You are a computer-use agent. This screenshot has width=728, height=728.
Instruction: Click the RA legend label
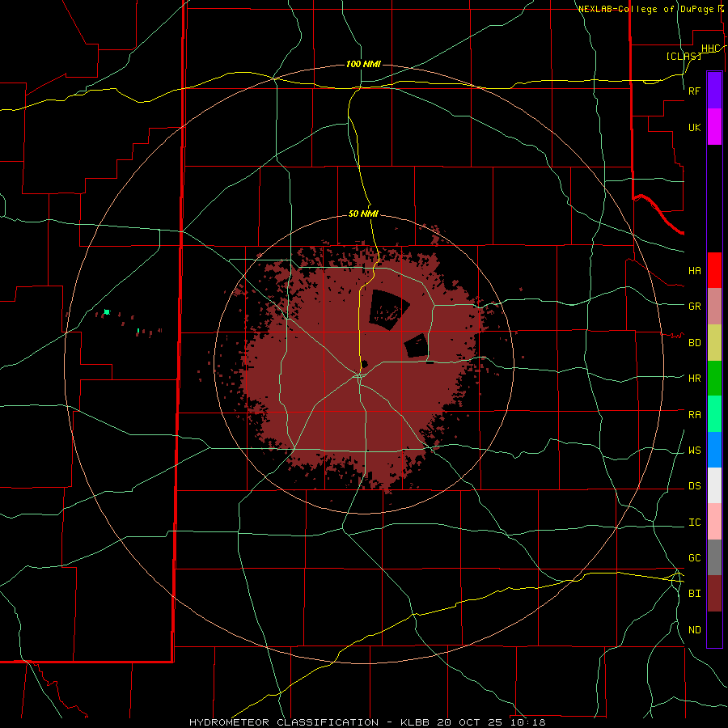pos(694,415)
